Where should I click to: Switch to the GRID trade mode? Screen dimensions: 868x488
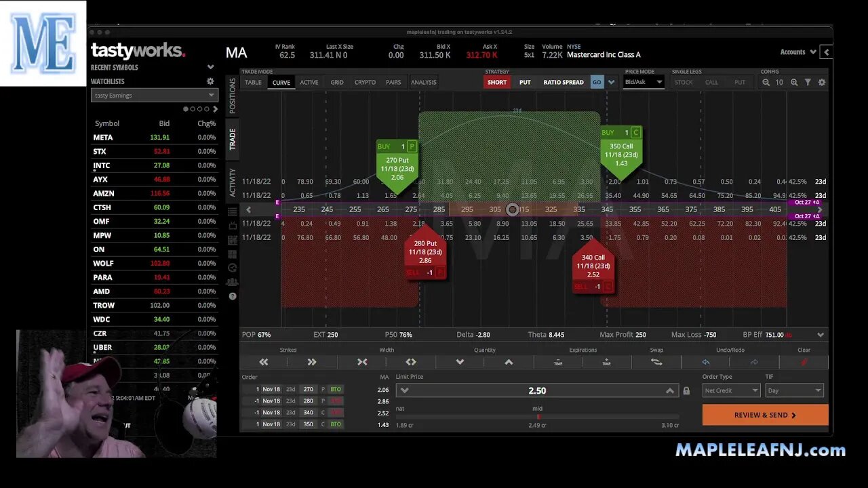pyautogui.click(x=337, y=83)
